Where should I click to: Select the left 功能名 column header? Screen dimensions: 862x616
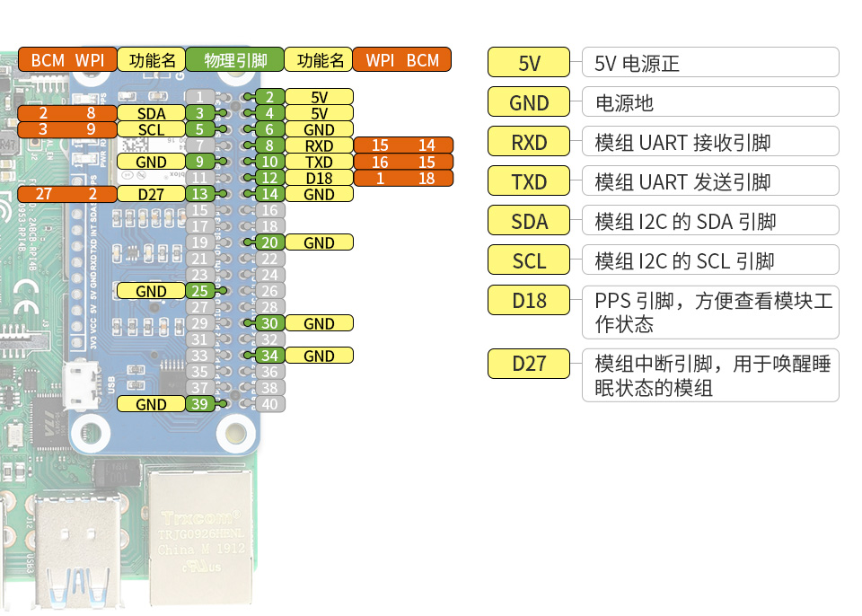153,60
